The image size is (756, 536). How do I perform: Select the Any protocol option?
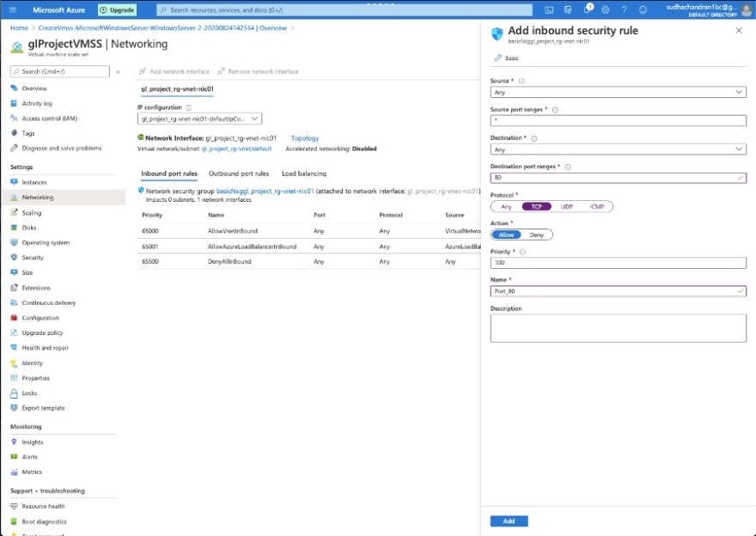coord(506,207)
